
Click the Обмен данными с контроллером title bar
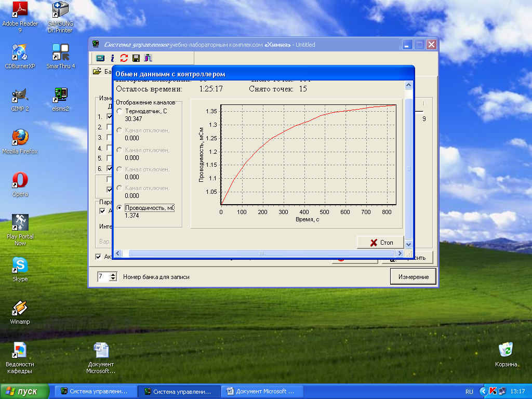pos(263,74)
